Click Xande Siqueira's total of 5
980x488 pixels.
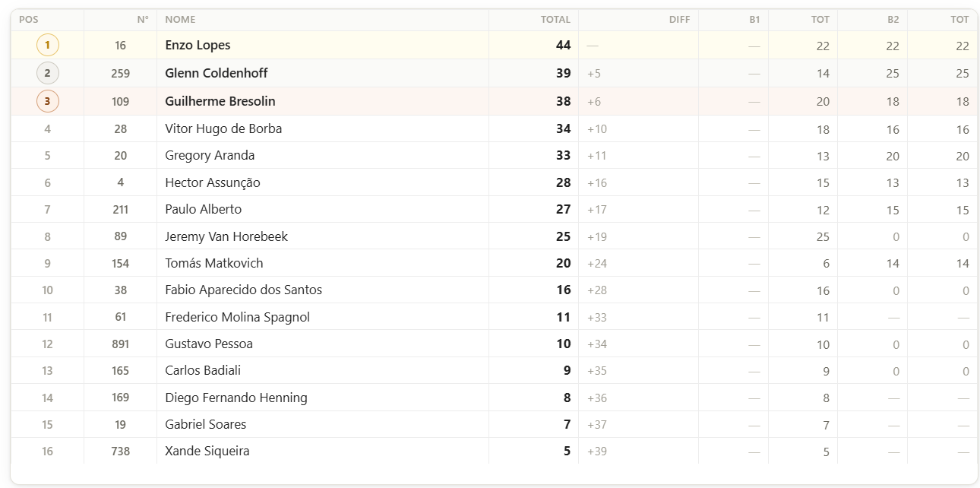click(x=567, y=452)
